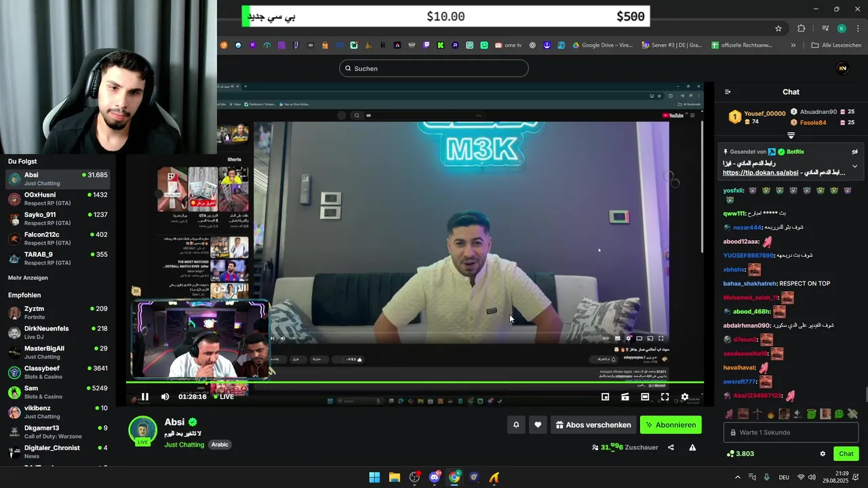Open top gifter Yousef_00000's profile

click(x=765, y=113)
